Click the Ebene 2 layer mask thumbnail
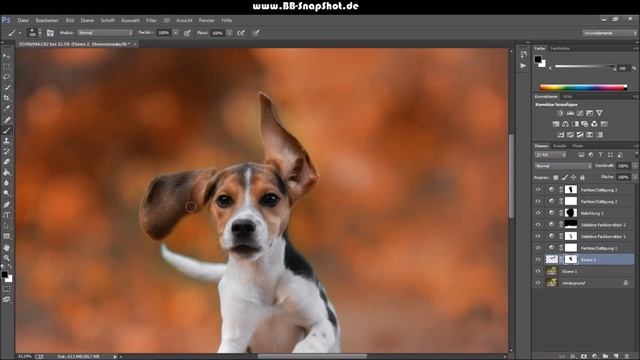The width and height of the screenshot is (640, 360). (571, 260)
